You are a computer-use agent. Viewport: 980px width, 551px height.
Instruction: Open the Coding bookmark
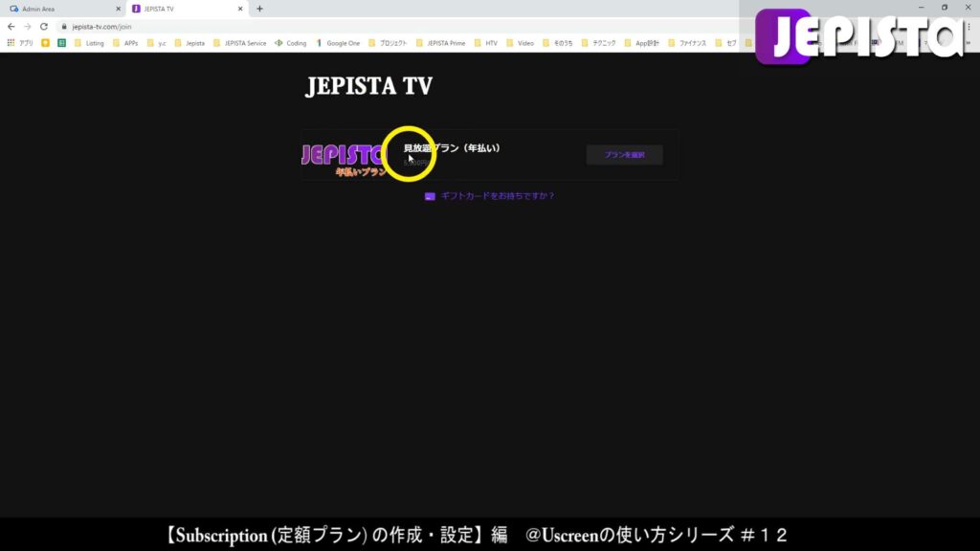click(x=291, y=43)
